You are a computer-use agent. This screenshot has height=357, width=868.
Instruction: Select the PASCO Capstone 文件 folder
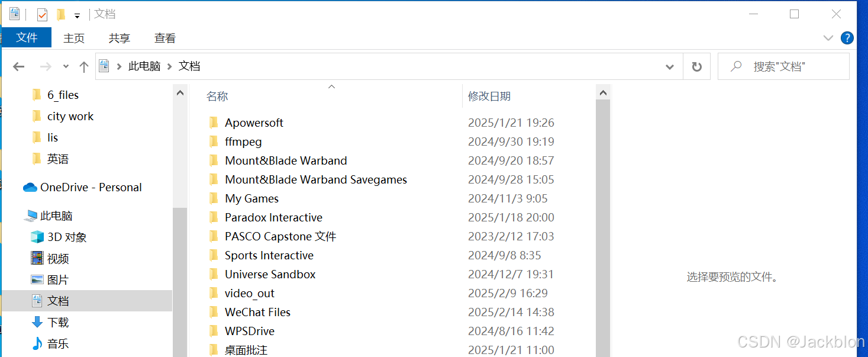coord(280,236)
